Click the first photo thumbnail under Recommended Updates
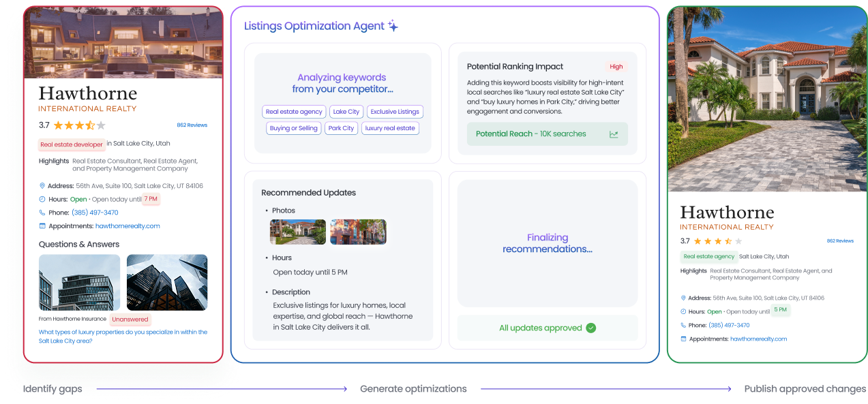This screenshot has height=404, width=868. click(x=297, y=232)
